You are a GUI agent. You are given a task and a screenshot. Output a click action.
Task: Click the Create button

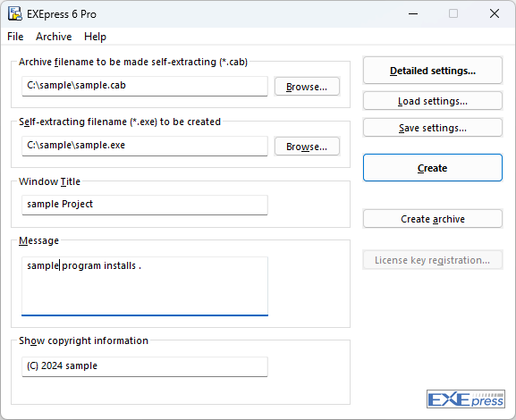coord(433,168)
